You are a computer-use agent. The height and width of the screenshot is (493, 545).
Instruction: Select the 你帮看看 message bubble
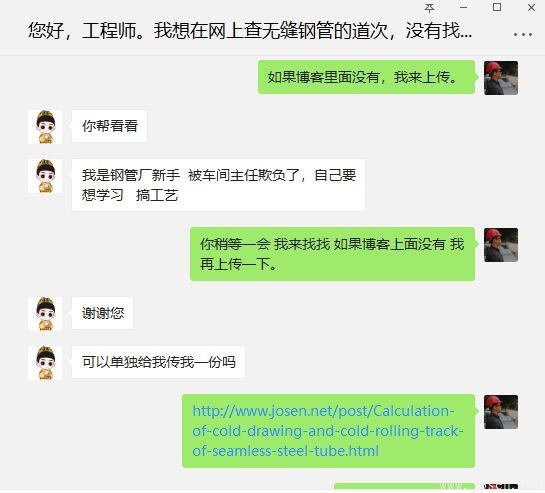109,126
